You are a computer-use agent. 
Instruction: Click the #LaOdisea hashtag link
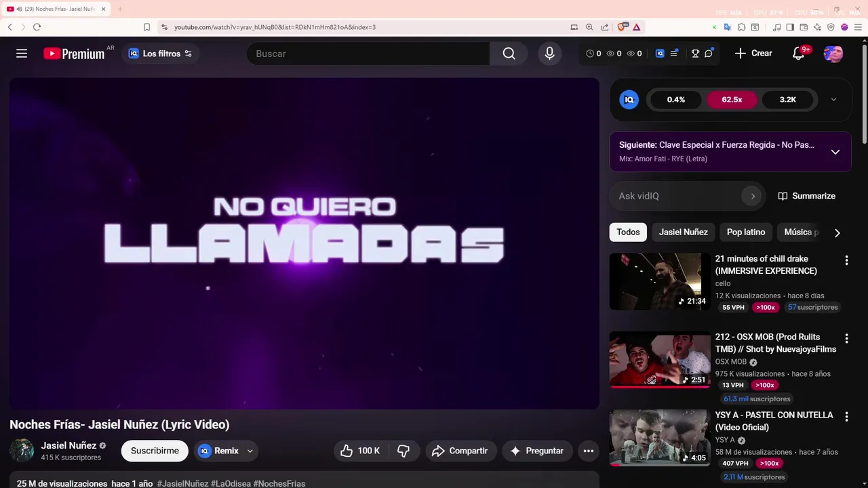pyautogui.click(x=231, y=484)
